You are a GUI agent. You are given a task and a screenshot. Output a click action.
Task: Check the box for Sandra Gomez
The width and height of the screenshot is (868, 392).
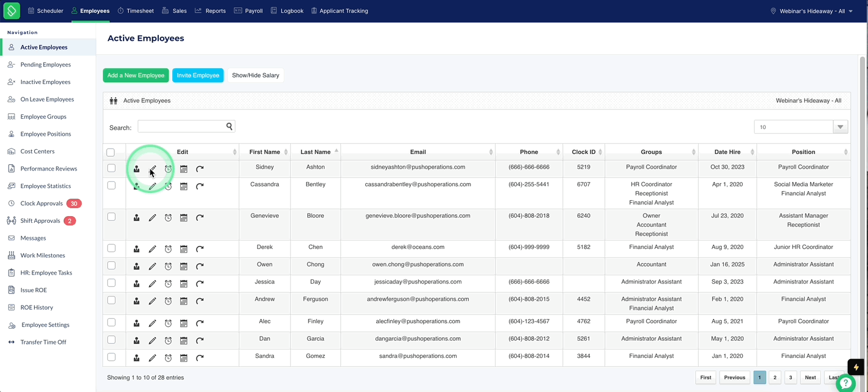(111, 357)
